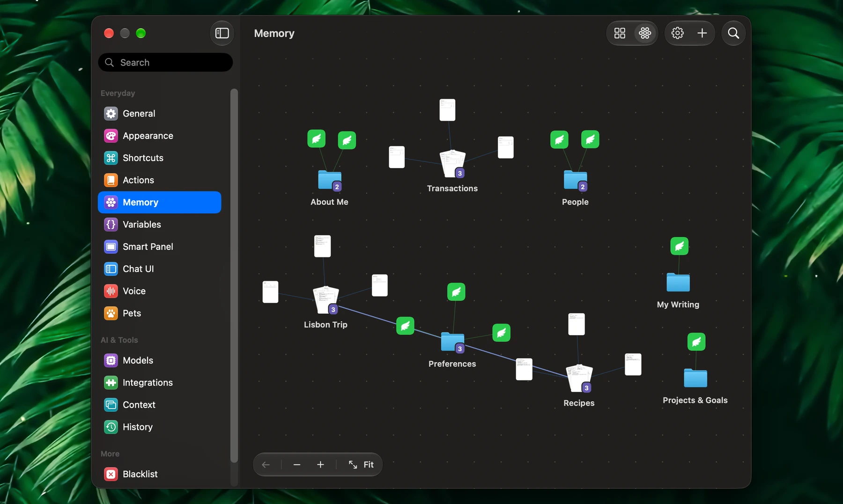
Task: Select green memory node above Projects & Goals
Action: pos(696,342)
